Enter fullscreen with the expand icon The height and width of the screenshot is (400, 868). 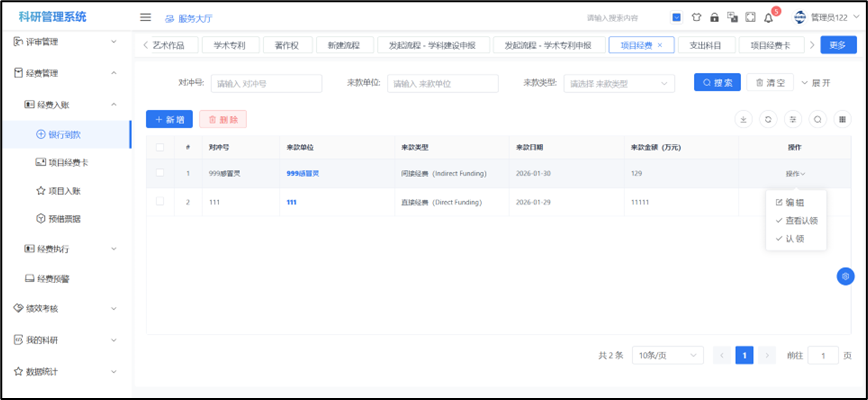(x=750, y=17)
